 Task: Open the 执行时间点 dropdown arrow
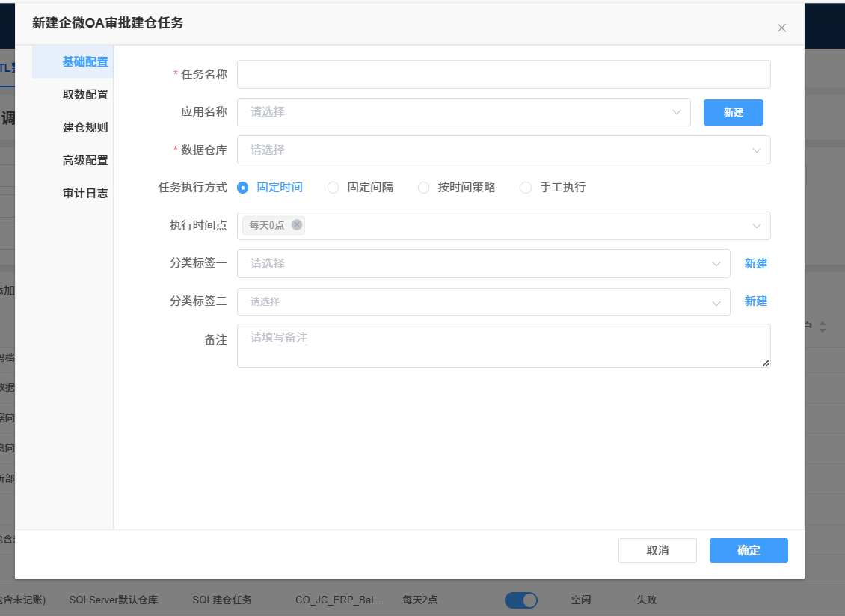click(757, 226)
